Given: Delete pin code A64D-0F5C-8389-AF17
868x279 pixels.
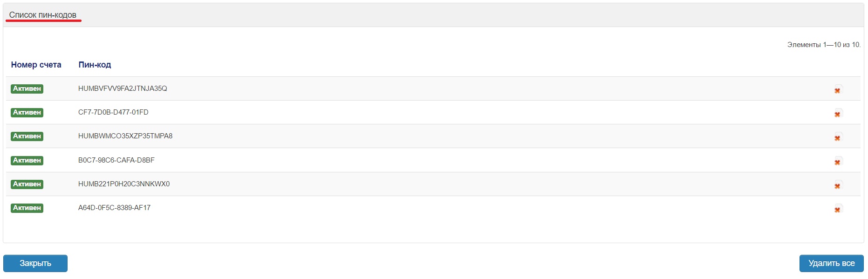Looking at the screenshot, I should coord(838,209).
